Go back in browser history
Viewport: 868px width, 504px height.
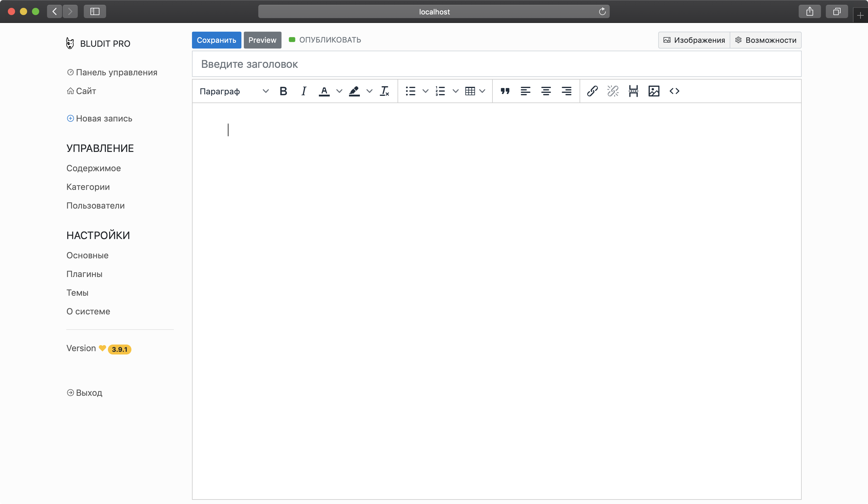pos(55,11)
